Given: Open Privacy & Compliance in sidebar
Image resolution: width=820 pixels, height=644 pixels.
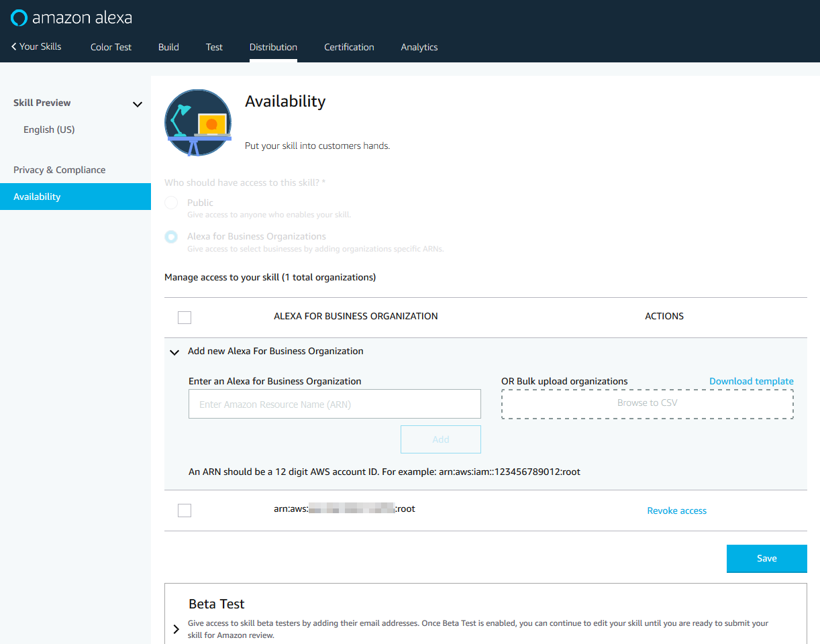Looking at the screenshot, I should tap(60, 170).
